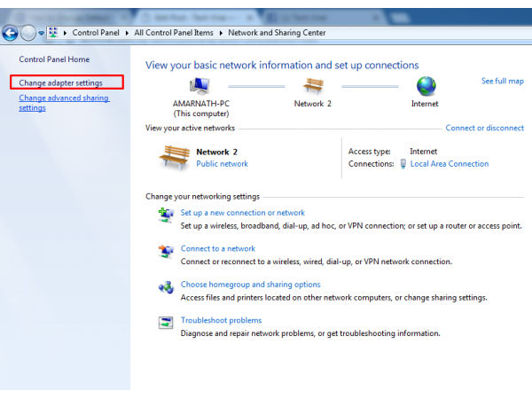Select Control Panel in breadcrumb path
The width and height of the screenshot is (532, 399).
(98, 33)
